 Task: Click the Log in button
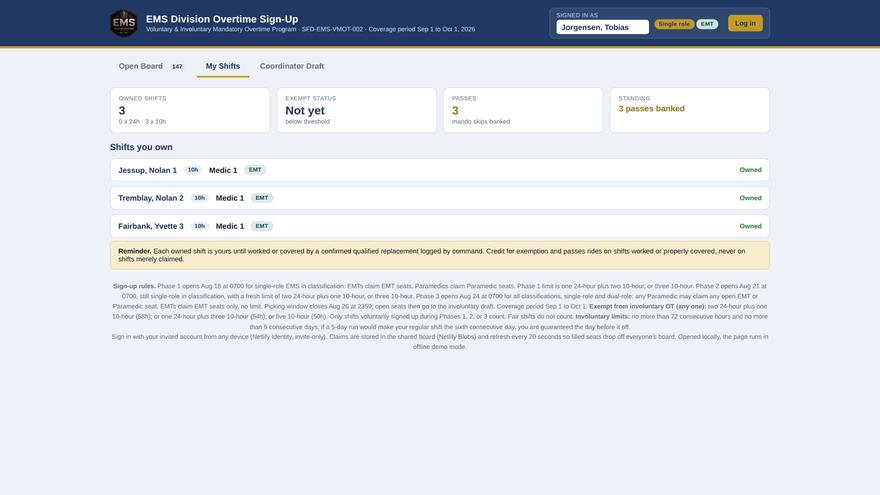pos(745,24)
